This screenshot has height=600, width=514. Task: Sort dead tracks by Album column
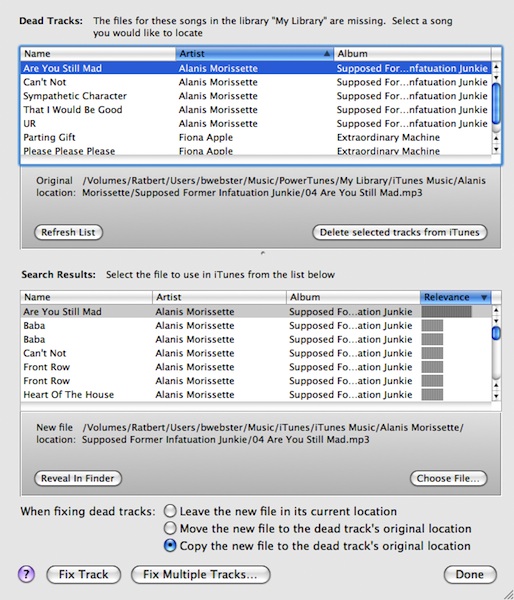[412, 54]
